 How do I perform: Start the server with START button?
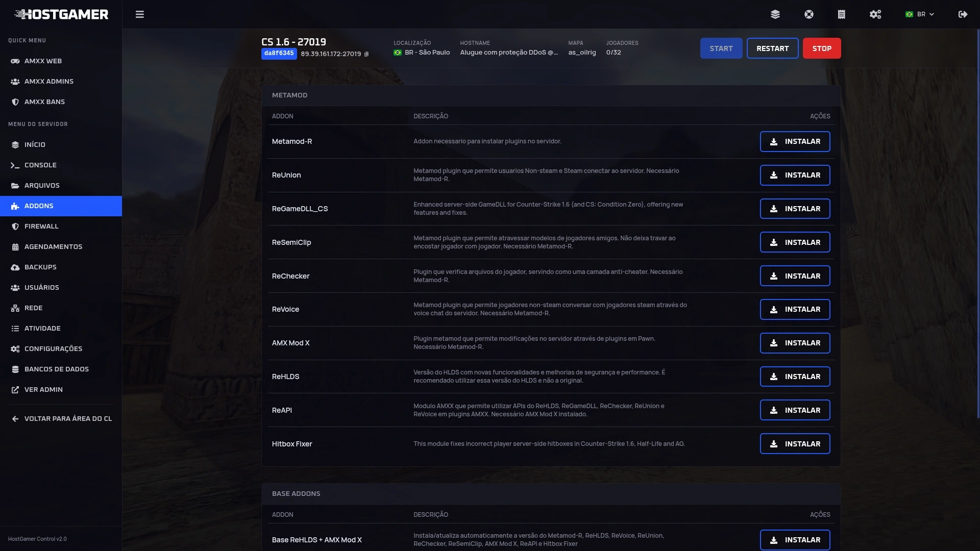click(x=721, y=48)
